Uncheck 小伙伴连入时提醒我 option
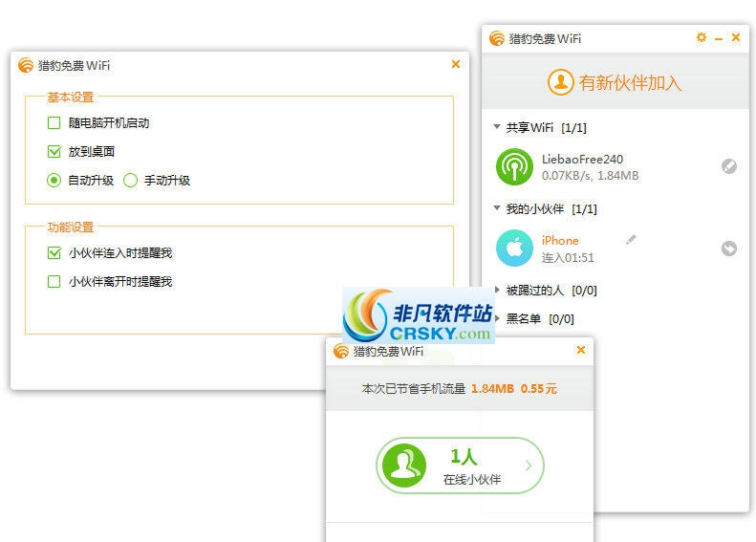The image size is (756, 542). 54,252
